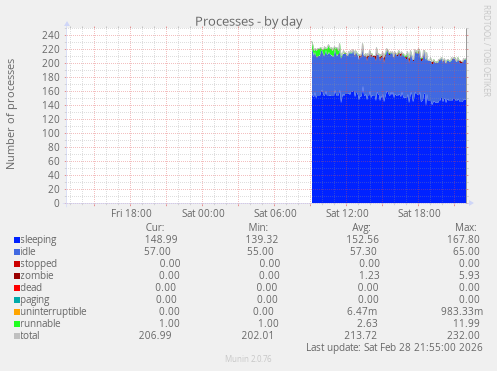The width and height of the screenshot is (497, 371).
Task: Click sleeping minimum value 139.32
Action: point(262,239)
